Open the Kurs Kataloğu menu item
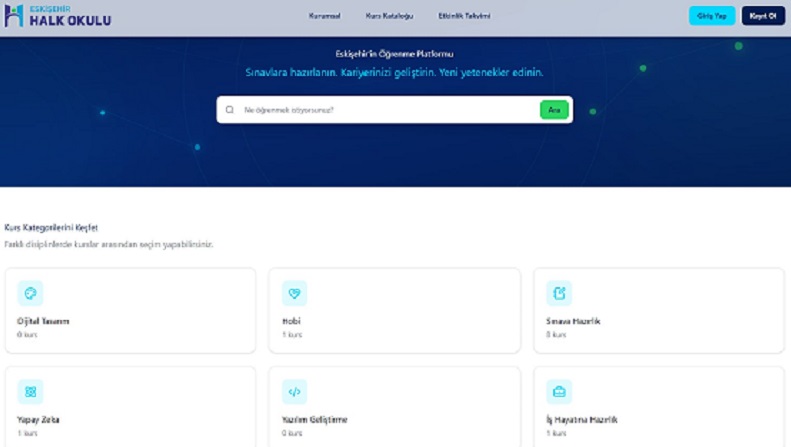Image resolution: width=791 pixels, height=447 pixels. pos(389,16)
